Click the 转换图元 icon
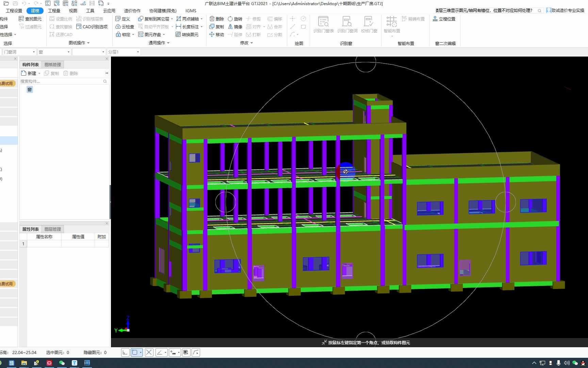 point(188,34)
